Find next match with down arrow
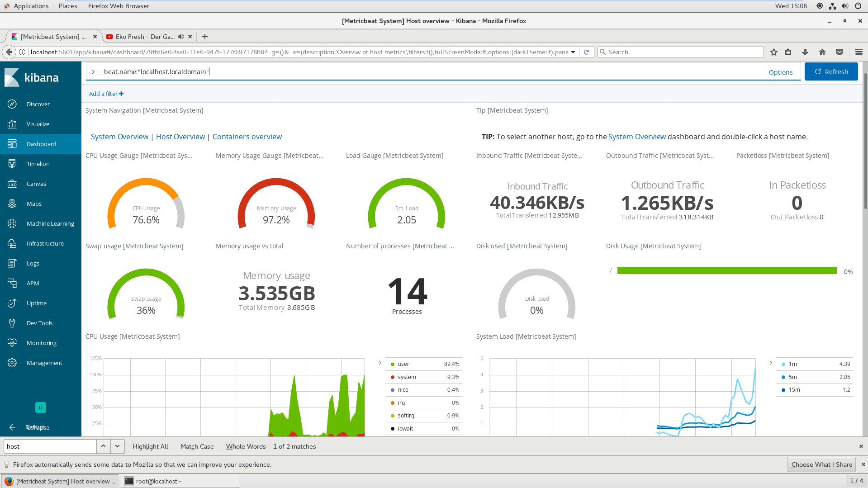868x488 pixels. tap(117, 446)
